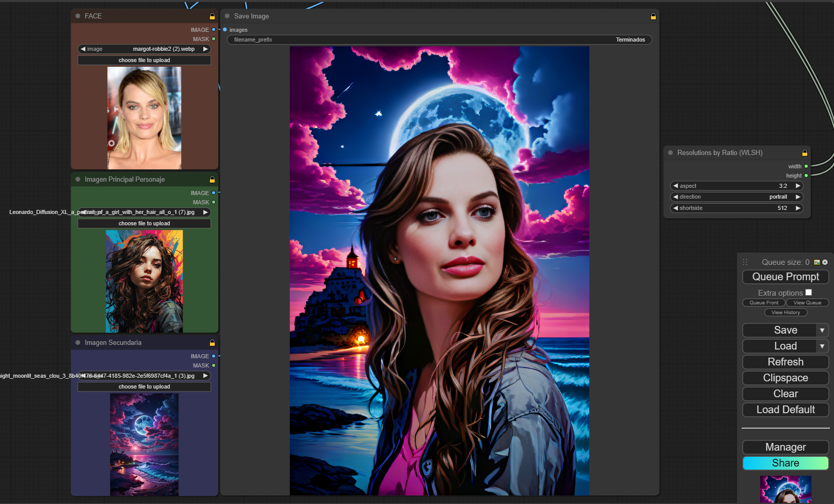Click the Save workflow button

coord(779,331)
